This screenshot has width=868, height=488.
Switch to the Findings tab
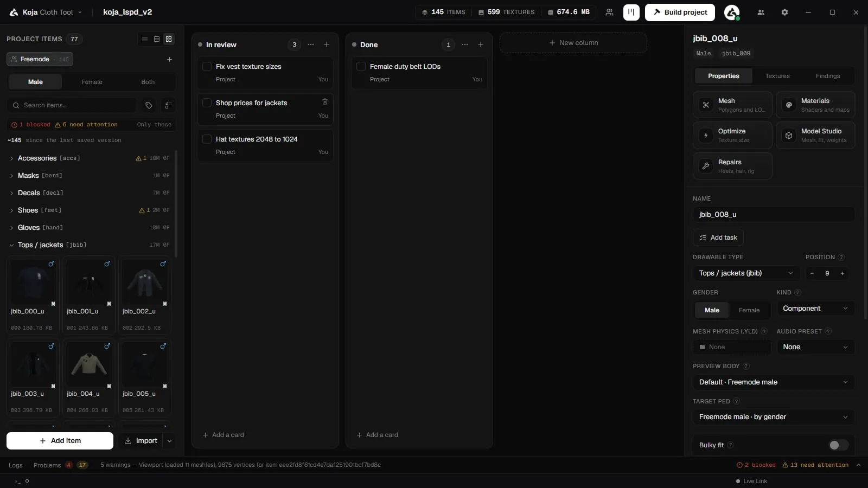pos(828,76)
